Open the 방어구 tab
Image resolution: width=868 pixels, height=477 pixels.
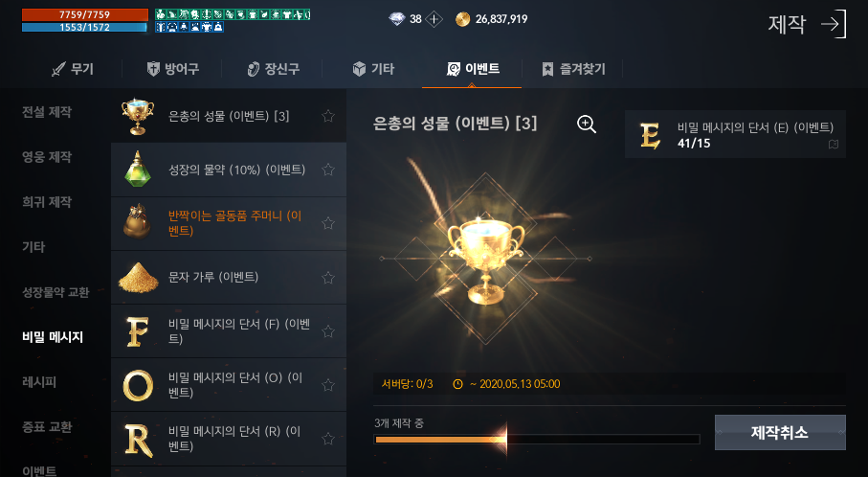tap(172, 69)
